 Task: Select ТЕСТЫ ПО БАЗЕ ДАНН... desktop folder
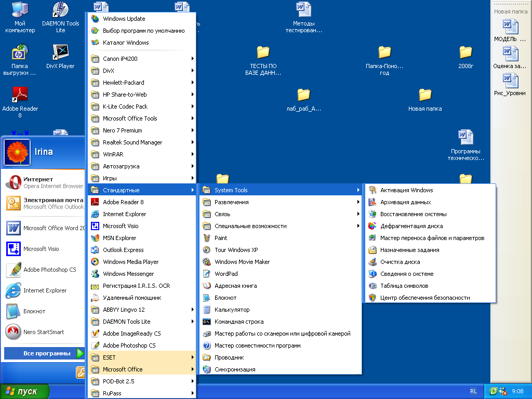coord(263,60)
